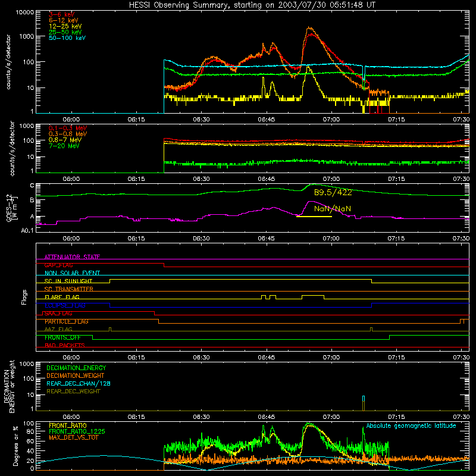Click the 06:45 tick under GOES panel

266,239
